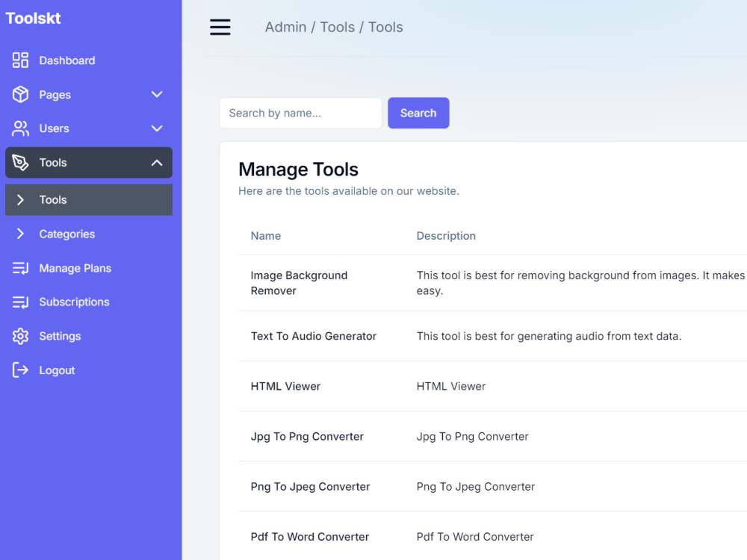This screenshot has width=747, height=560.
Task: Click the Manage Plans list icon
Action: (20, 268)
